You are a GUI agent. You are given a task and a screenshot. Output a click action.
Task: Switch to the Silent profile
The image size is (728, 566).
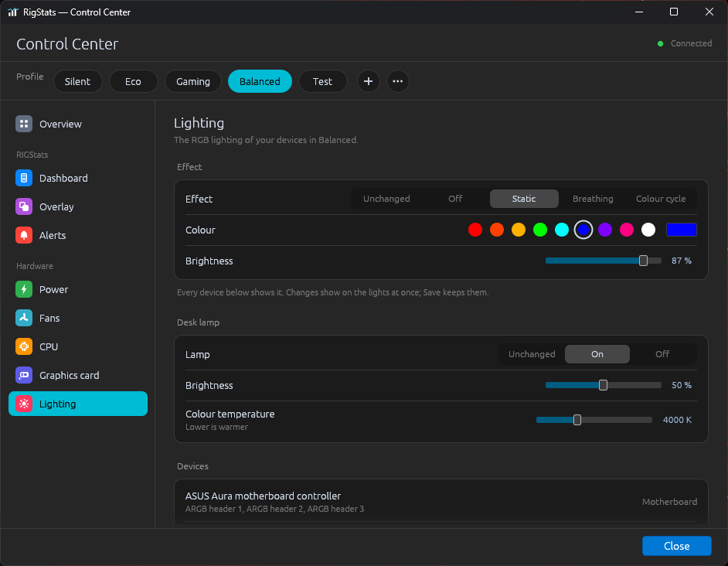(77, 81)
